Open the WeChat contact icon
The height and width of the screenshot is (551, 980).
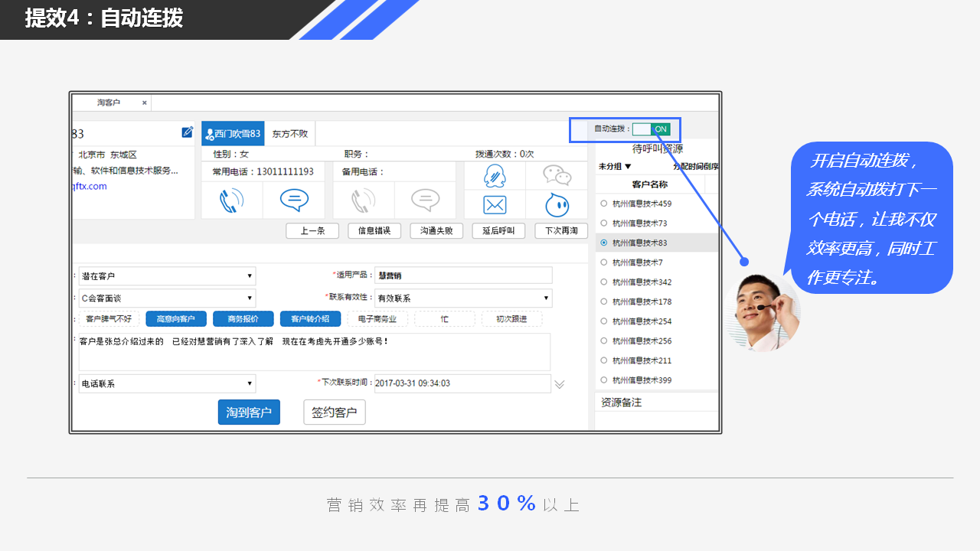[557, 176]
